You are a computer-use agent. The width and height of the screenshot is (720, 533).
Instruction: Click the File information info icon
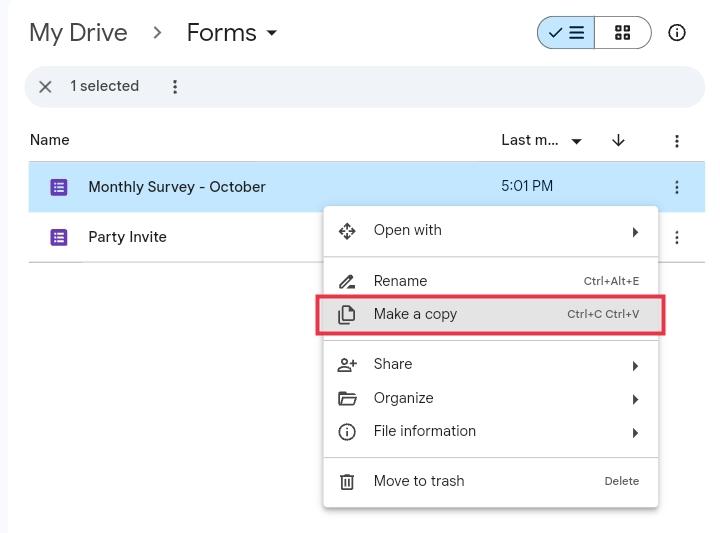coord(347,432)
